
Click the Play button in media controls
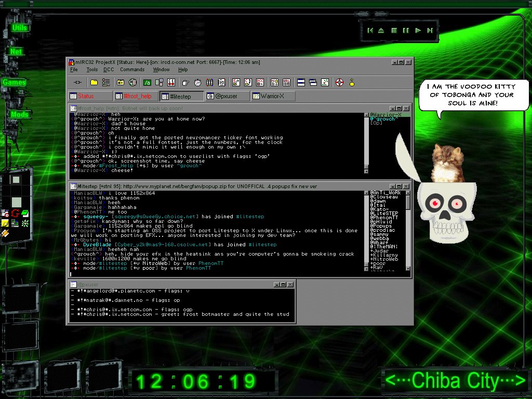tap(418, 31)
